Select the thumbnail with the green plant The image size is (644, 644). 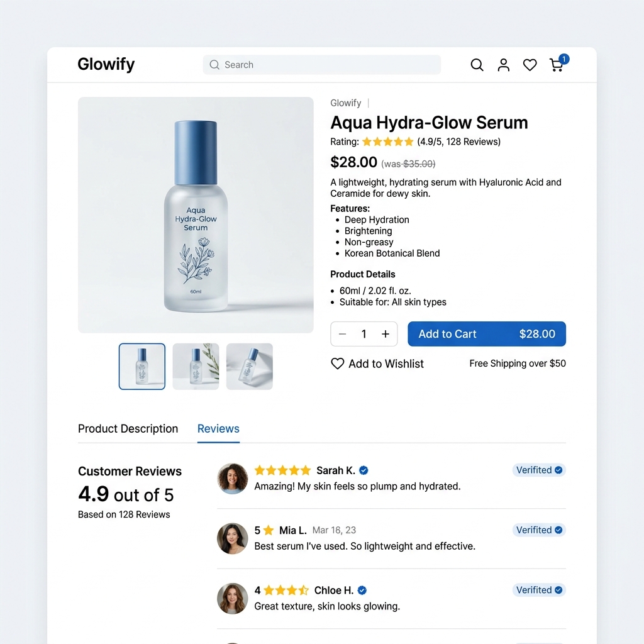[196, 367]
